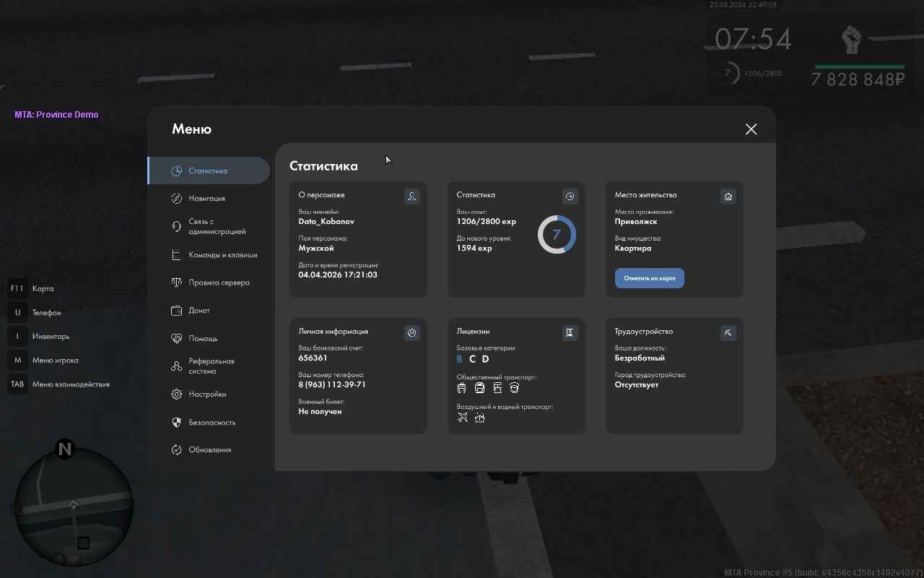Click the license document icon in Лицензии card
The height and width of the screenshot is (578, 924).
coord(570,332)
